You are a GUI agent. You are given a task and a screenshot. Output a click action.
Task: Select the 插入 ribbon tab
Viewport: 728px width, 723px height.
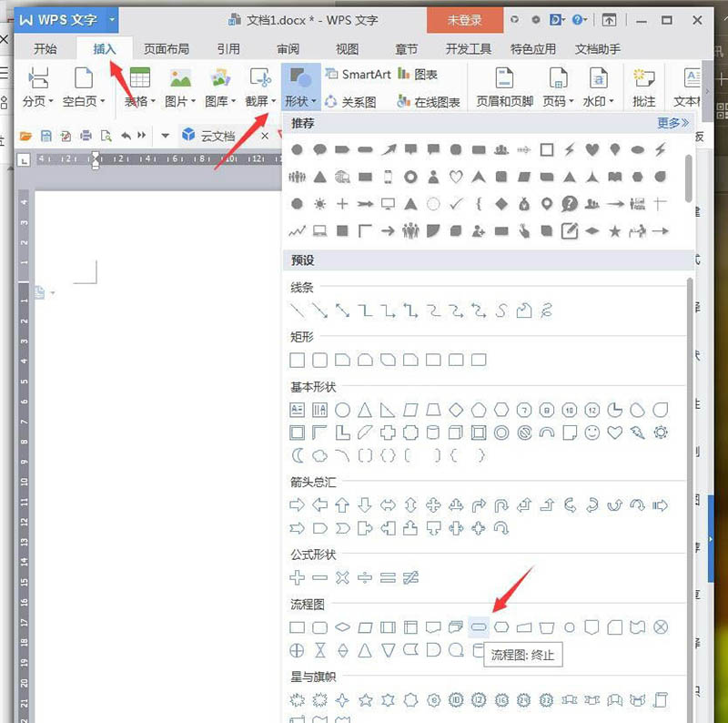coord(104,49)
